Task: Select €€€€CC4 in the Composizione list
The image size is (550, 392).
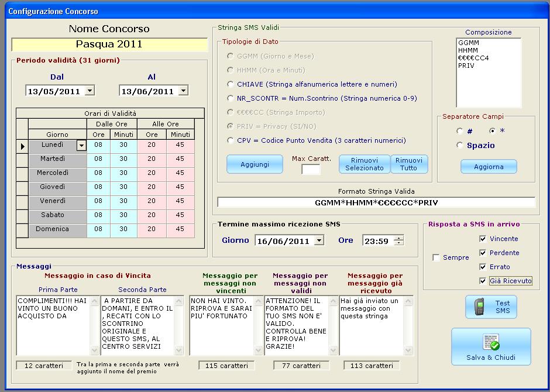Action: [x=473, y=58]
